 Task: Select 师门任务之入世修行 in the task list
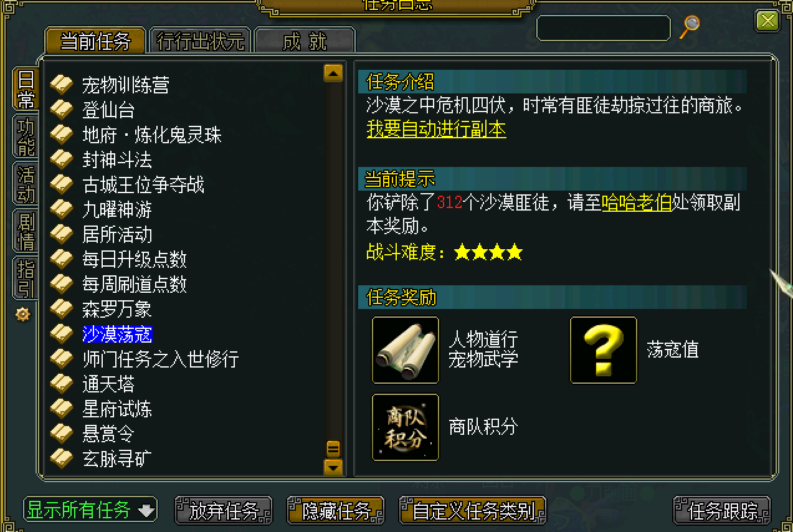click(x=160, y=359)
